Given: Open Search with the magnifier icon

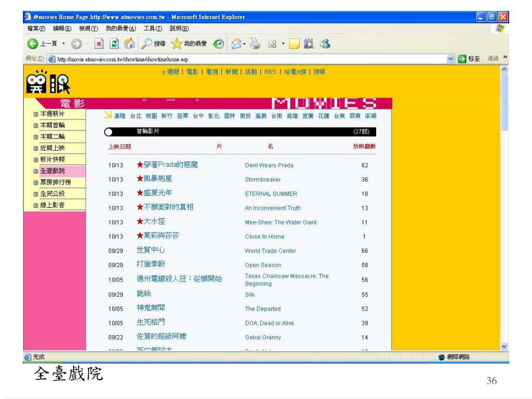Looking at the screenshot, I should [x=147, y=44].
